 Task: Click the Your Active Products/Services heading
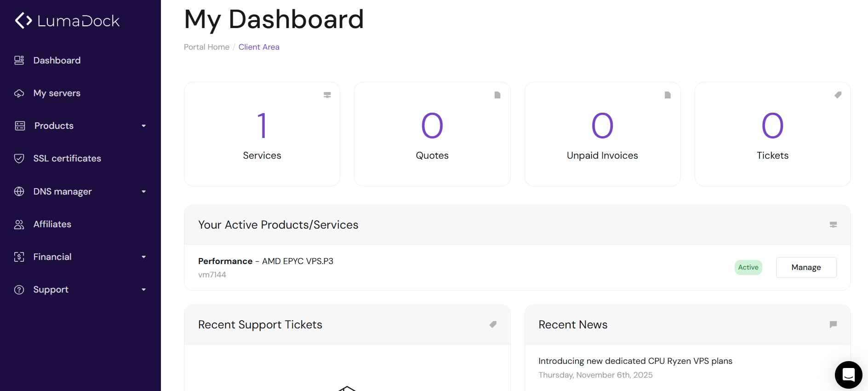(278, 225)
